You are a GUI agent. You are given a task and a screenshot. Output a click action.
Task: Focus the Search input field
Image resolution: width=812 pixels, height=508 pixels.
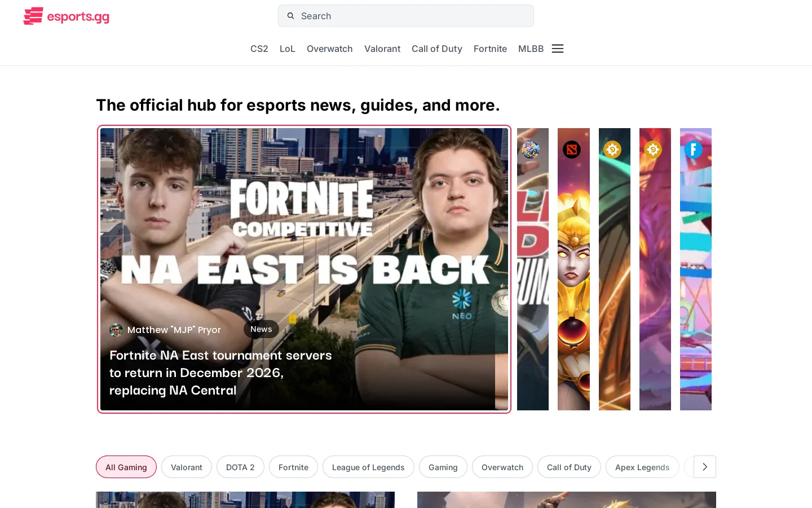406,16
